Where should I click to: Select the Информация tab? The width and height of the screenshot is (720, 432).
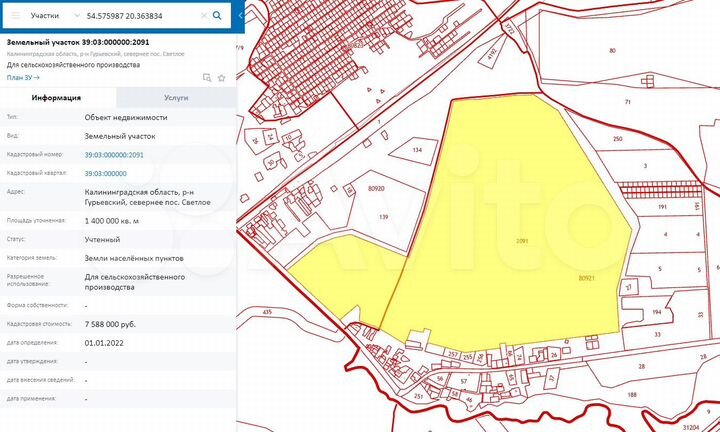tap(57, 98)
